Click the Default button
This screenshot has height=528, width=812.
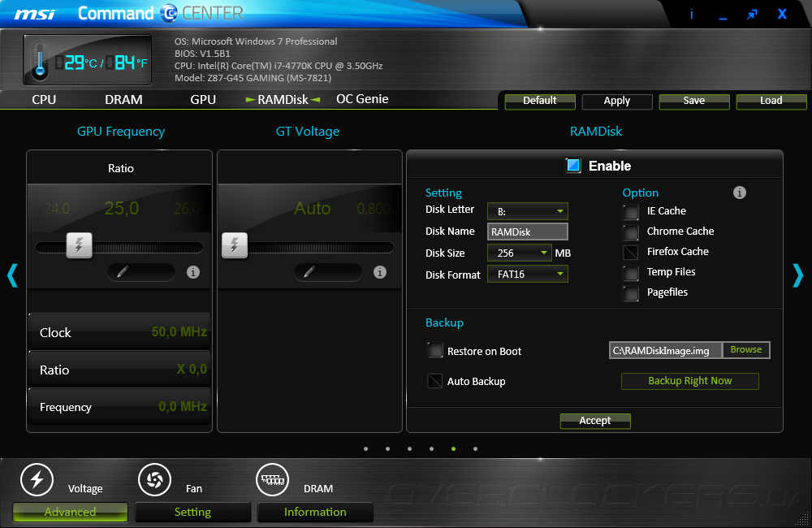[540, 101]
